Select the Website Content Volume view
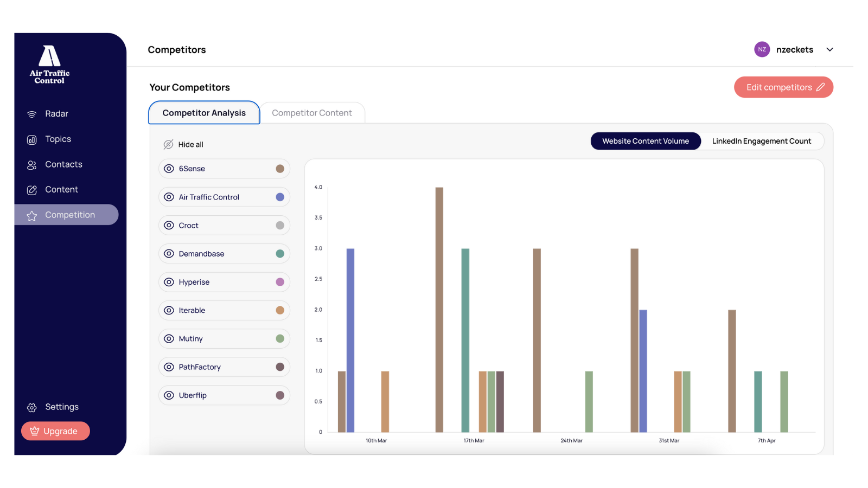This screenshot has width=868, height=488. click(x=645, y=141)
